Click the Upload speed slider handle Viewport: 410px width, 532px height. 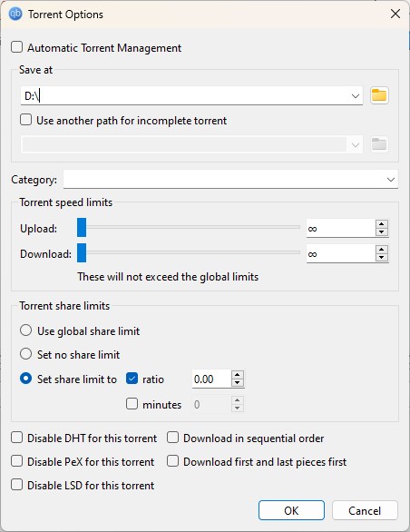pyautogui.click(x=82, y=227)
